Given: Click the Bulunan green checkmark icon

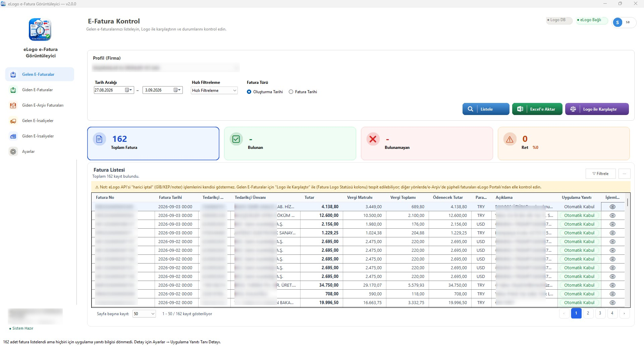Looking at the screenshot, I should coord(236,139).
